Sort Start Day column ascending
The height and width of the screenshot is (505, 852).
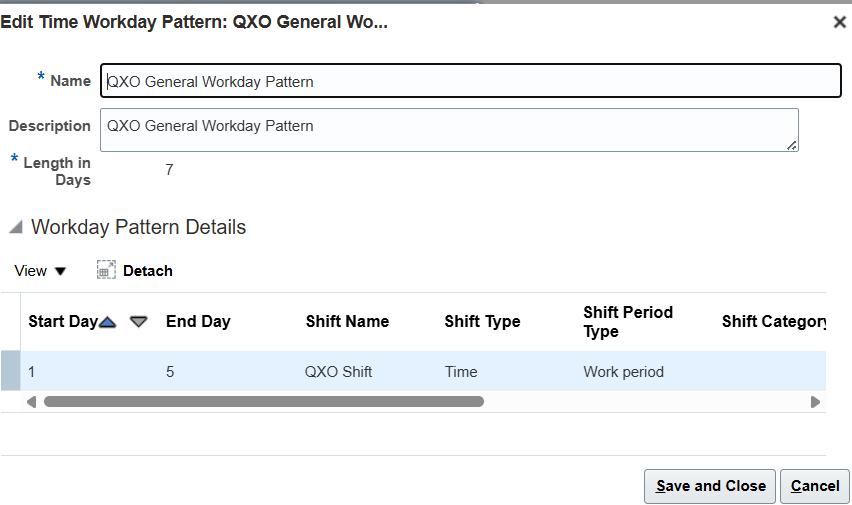point(108,322)
